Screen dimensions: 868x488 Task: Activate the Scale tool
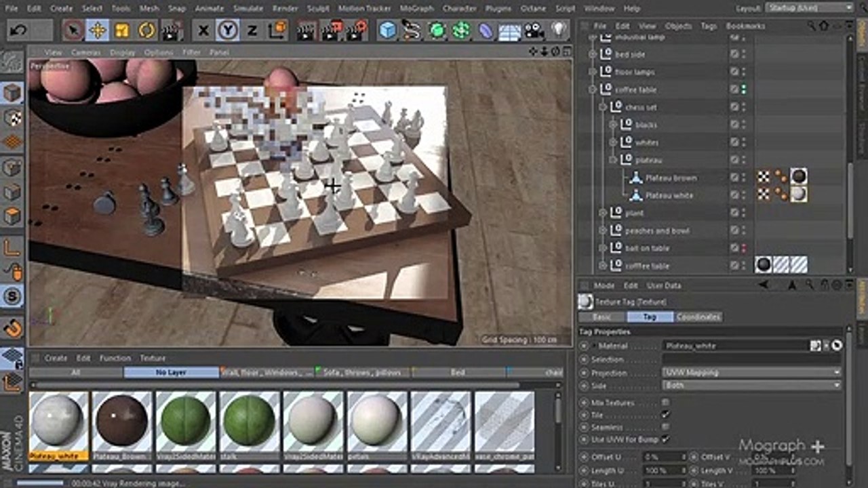point(122,30)
